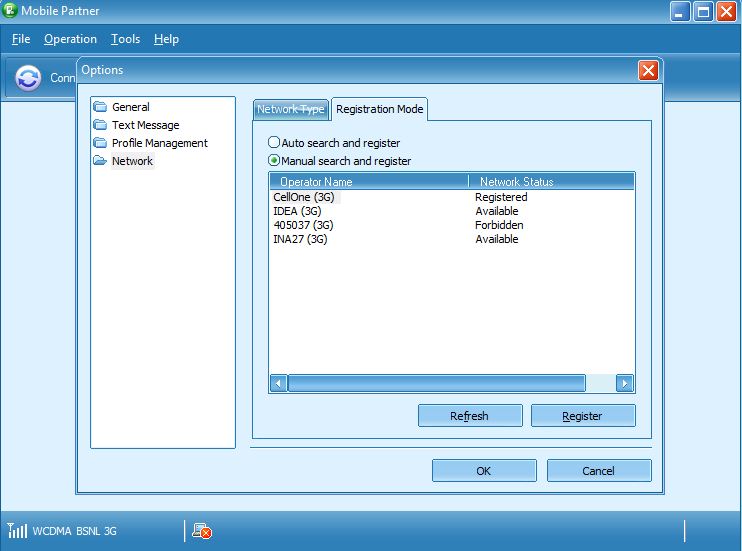Click the horizontal scrollbar thumb
The image size is (742, 551).
[436, 383]
